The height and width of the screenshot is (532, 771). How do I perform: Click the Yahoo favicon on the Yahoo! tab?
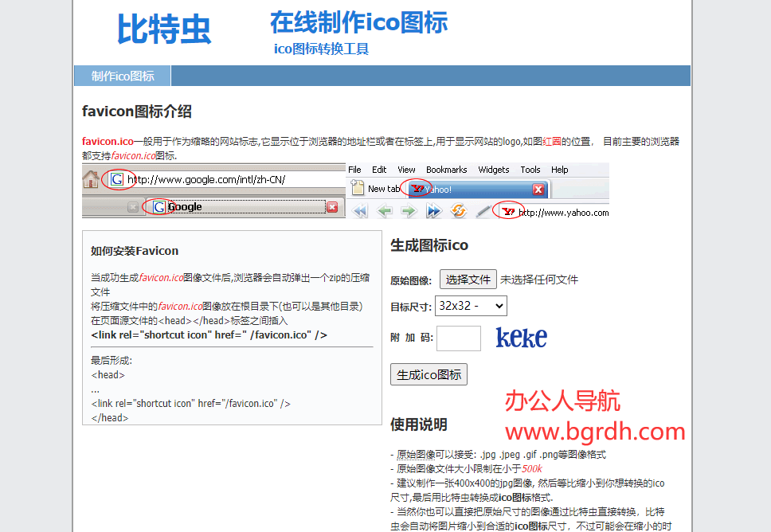[x=417, y=190]
